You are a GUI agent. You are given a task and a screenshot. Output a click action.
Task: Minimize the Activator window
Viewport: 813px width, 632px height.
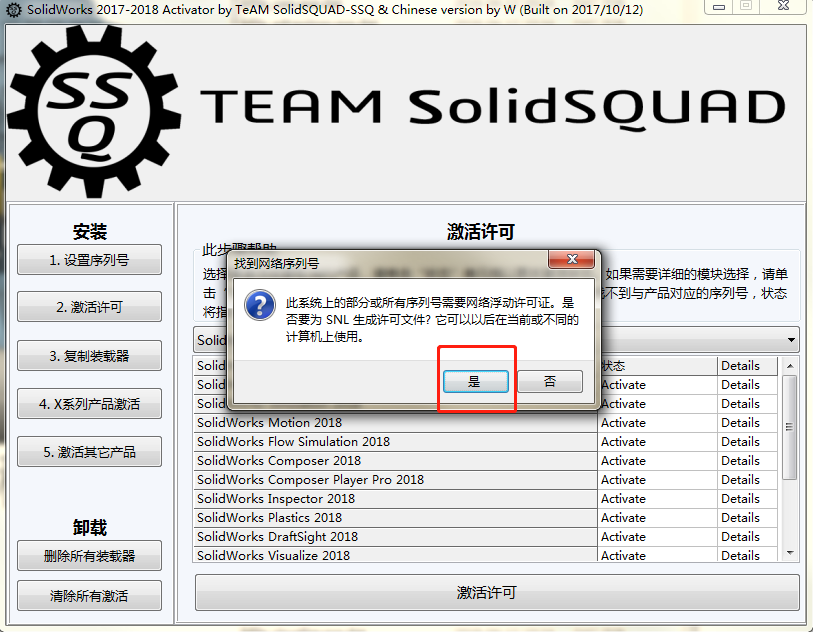[719, 6]
